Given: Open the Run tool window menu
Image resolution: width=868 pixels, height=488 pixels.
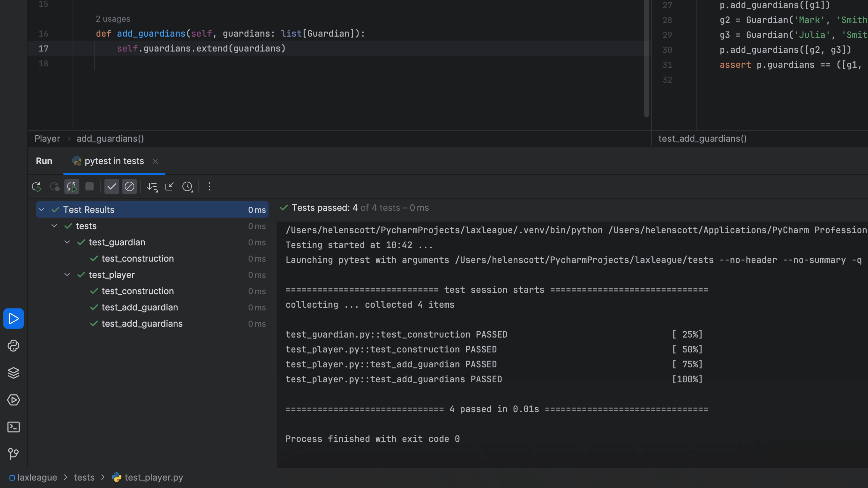Looking at the screenshot, I should coord(44,161).
